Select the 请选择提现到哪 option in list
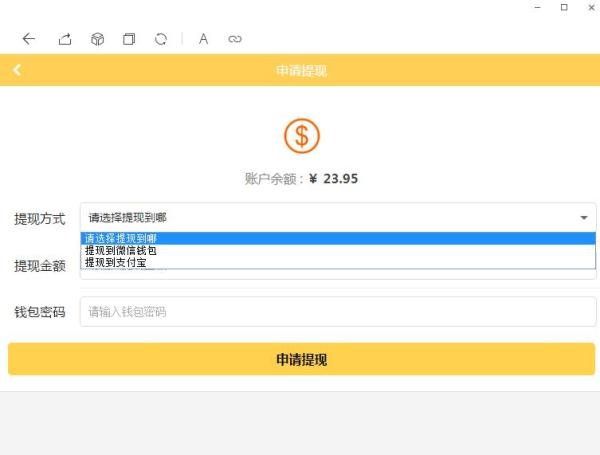 (x=338, y=238)
